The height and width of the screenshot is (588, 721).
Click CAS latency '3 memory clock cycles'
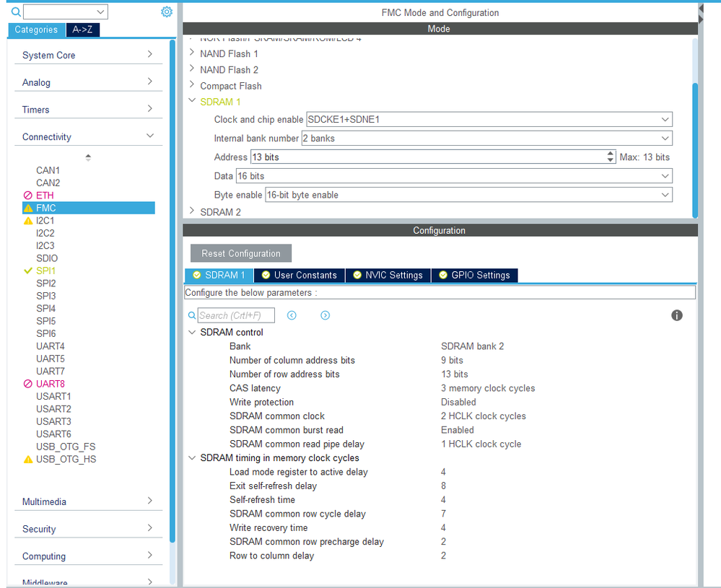tap(488, 388)
